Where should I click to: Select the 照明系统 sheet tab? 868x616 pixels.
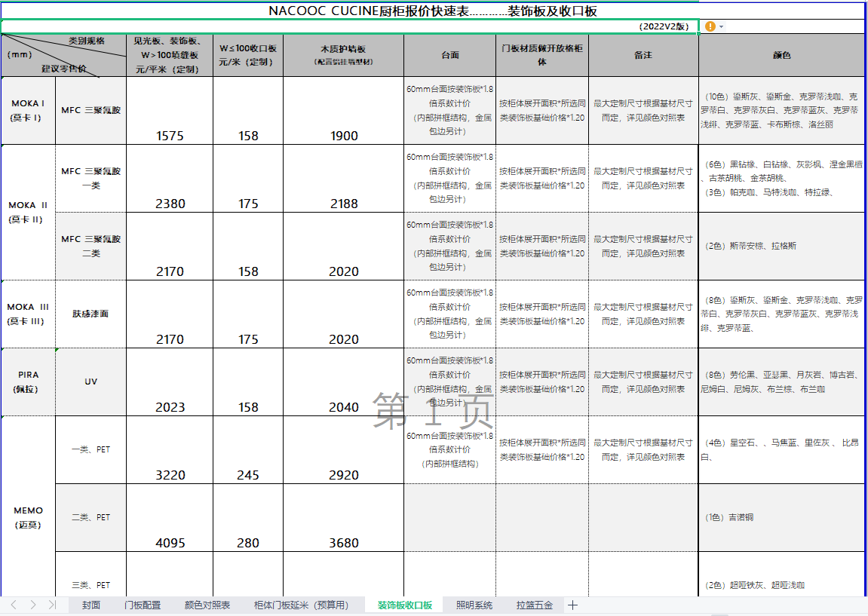474,605
